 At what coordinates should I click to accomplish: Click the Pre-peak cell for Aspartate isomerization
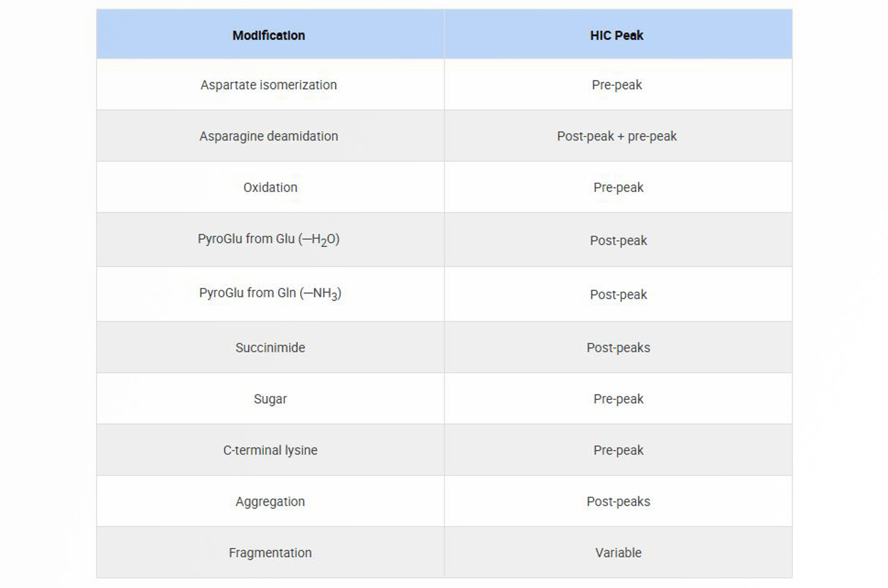[x=617, y=85]
